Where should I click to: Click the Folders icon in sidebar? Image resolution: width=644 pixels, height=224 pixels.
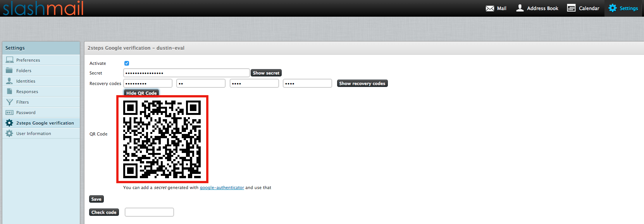click(x=9, y=70)
